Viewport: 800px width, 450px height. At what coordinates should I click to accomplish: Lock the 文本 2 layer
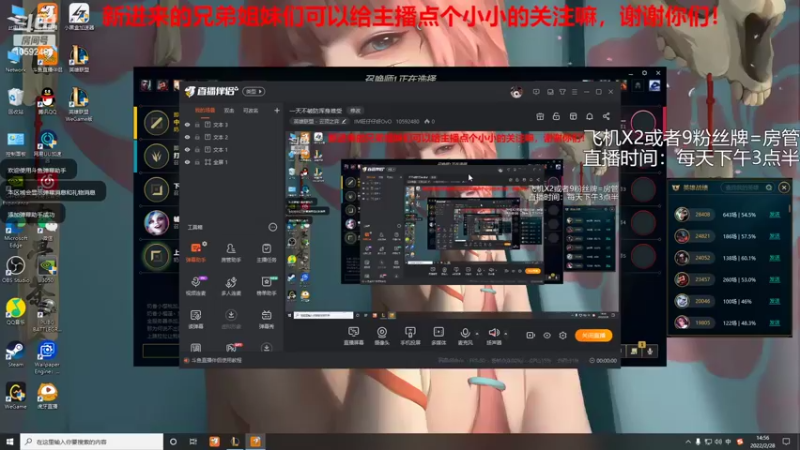(197, 137)
